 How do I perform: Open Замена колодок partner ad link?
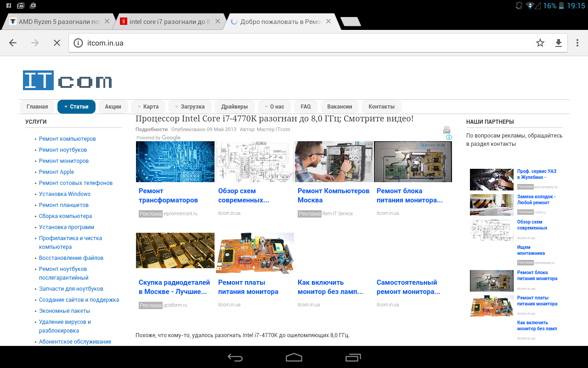point(536,200)
